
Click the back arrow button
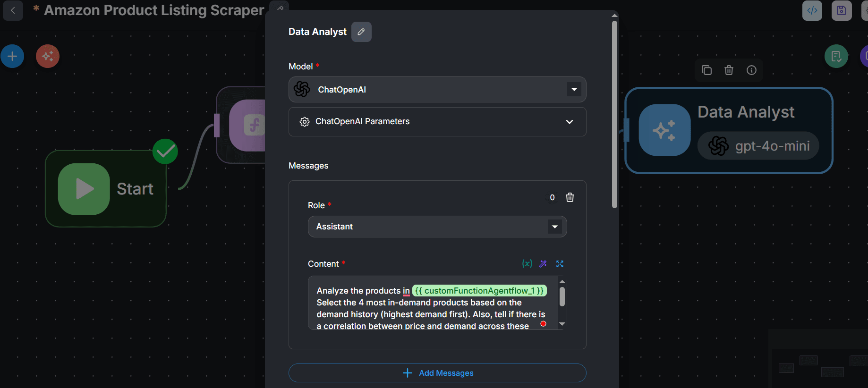point(13,10)
